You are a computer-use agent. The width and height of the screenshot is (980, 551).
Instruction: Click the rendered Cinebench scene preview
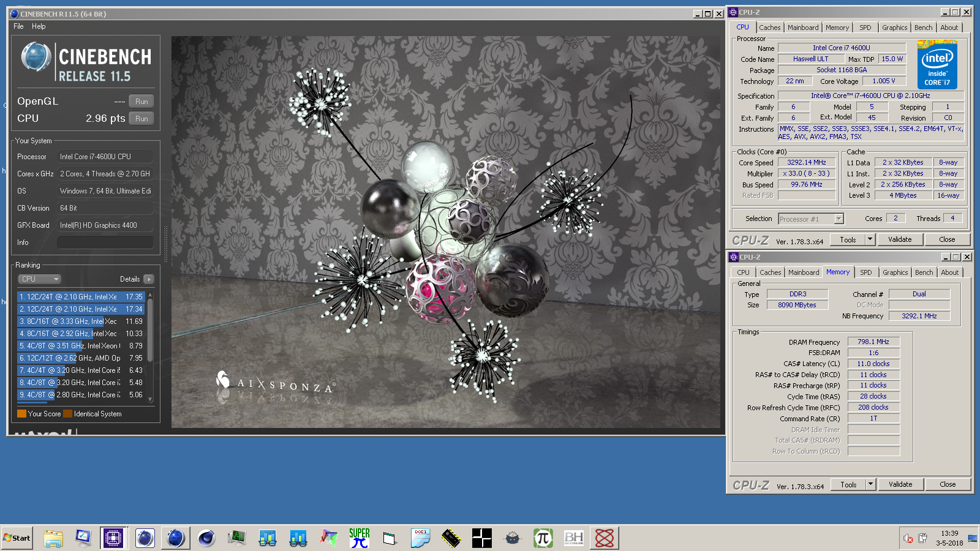[446, 231]
